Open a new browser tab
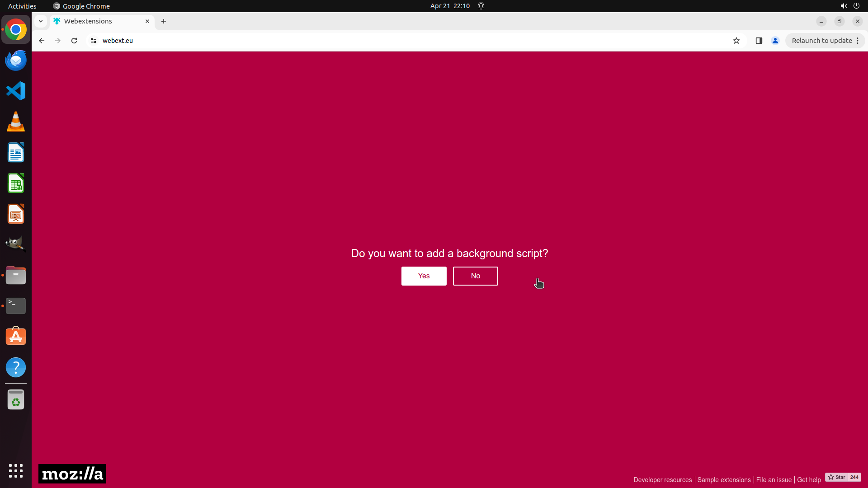 pos(164,21)
